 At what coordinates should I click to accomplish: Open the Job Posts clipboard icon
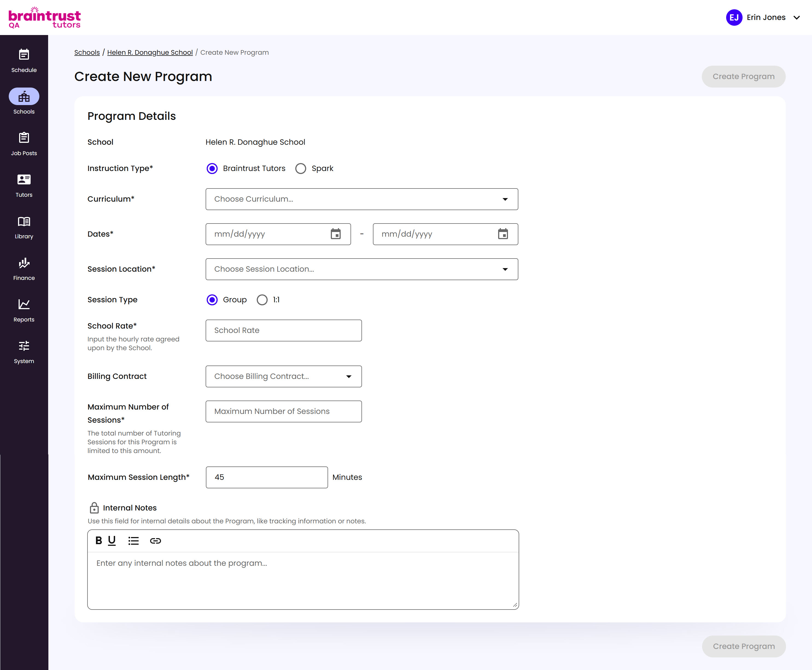pos(24,138)
